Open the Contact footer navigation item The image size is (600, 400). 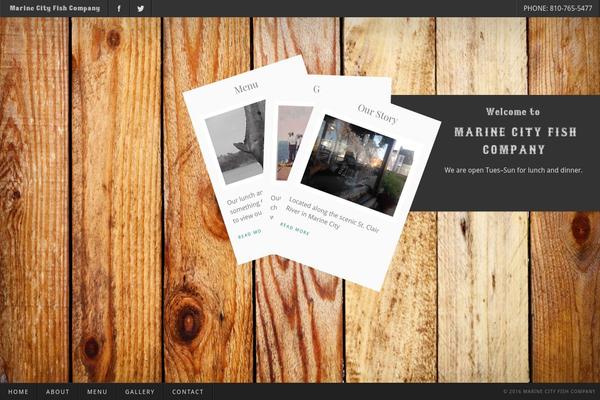pyautogui.click(x=188, y=392)
